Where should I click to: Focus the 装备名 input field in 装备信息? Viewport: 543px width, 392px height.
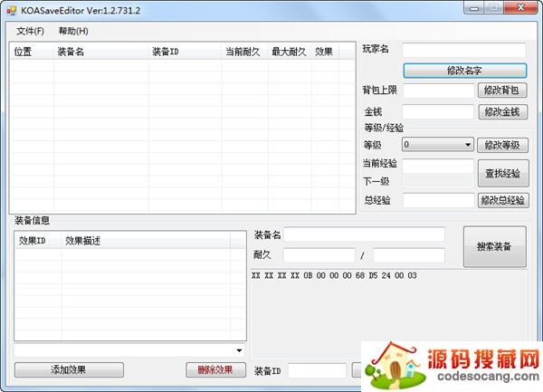pyautogui.click(x=364, y=234)
